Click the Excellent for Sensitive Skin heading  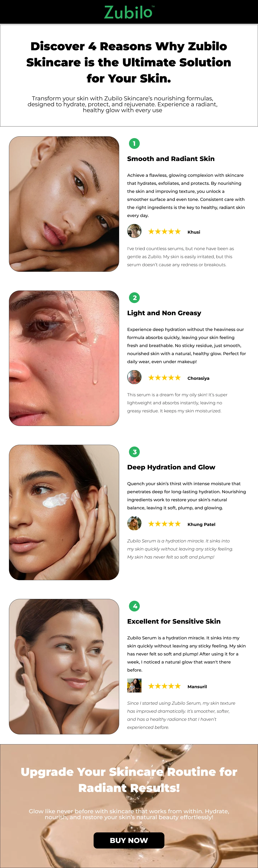pyautogui.click(x=174, y=621)
